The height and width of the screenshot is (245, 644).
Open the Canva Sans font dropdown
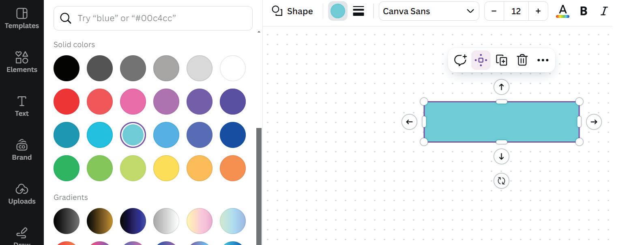429,11
